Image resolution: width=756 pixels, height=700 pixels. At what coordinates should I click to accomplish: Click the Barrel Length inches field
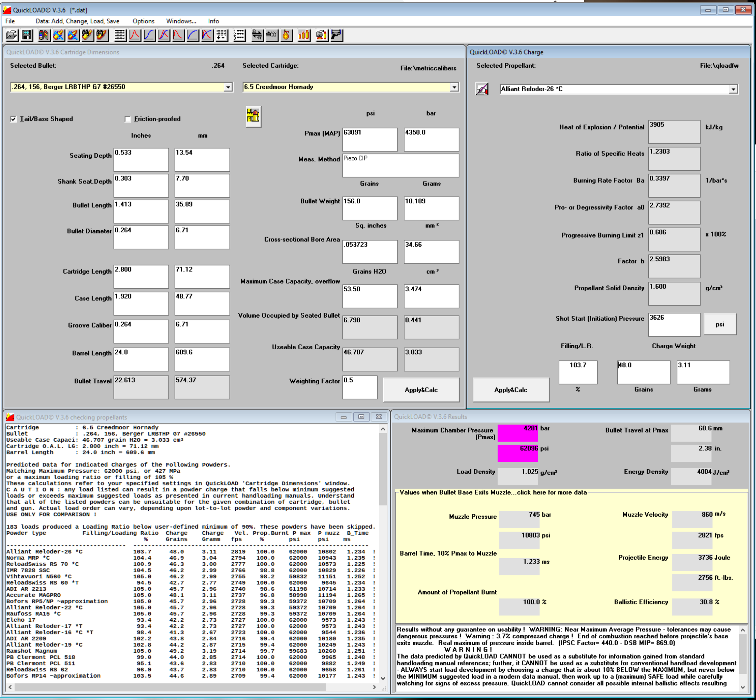pyautogui.click(x=141, y=359)
